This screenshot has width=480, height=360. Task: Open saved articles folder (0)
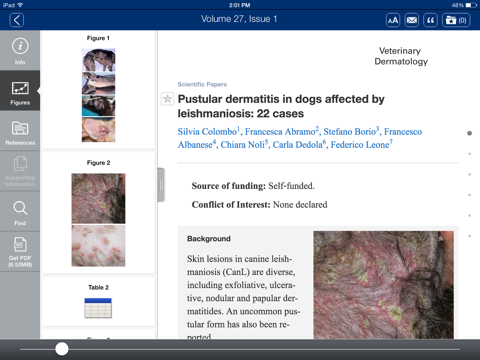click(456, 20)
